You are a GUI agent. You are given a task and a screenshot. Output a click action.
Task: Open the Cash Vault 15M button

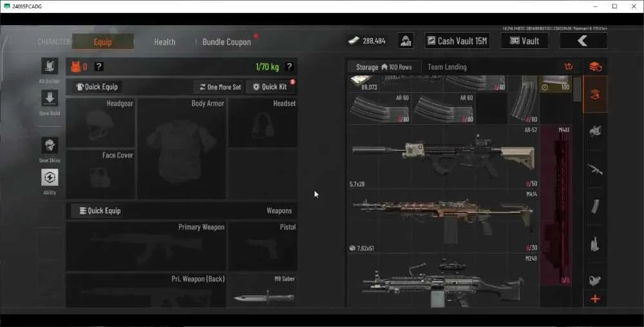(x=457, y=41)
